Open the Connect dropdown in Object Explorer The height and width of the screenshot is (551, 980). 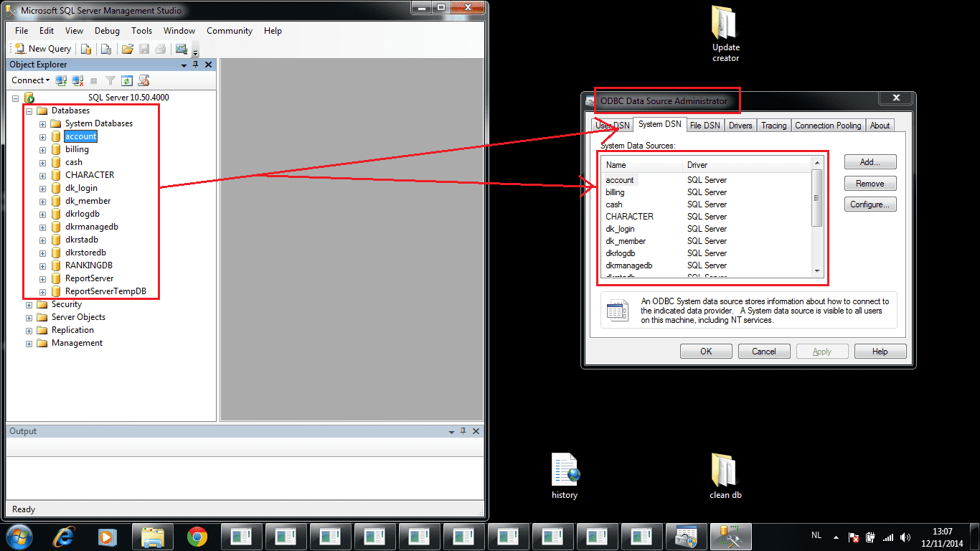[x=30, y=80]
